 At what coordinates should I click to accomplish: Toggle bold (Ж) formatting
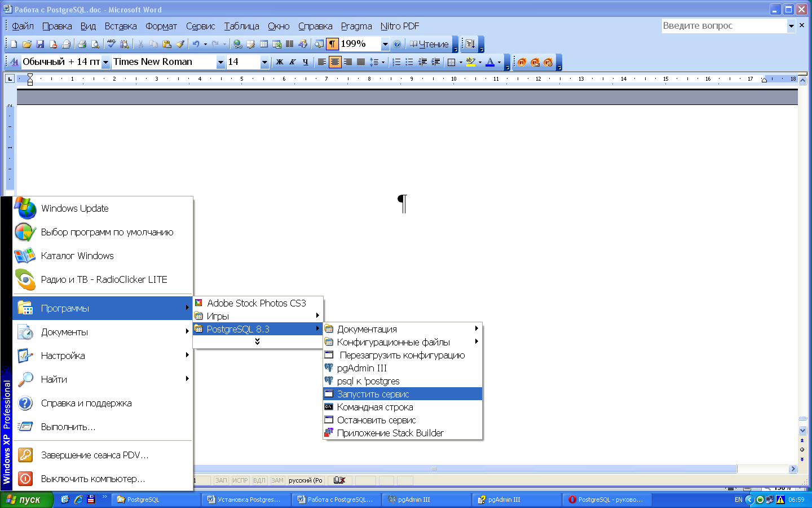279,62
